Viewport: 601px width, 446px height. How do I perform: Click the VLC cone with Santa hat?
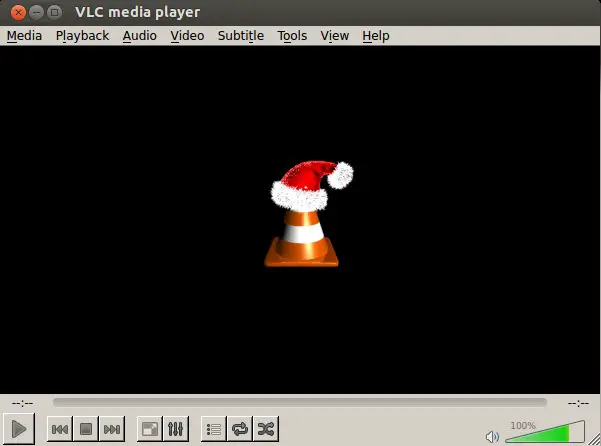pos(309,213)
